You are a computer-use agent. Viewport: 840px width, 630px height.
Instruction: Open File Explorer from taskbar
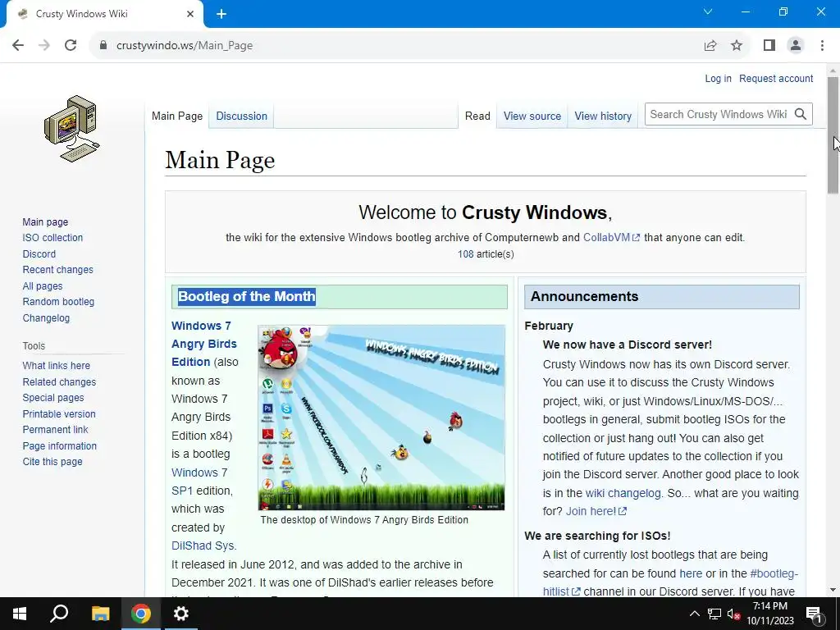(x=100, y=614)
